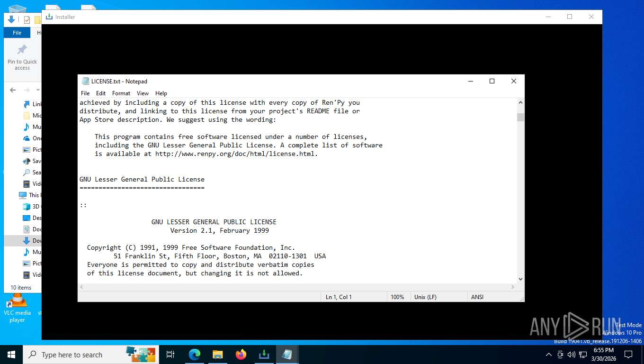644x364 pixels.
Task: Click the 'Copyright (C) 1991, 1999' line
Action: (x=191, y=248)
